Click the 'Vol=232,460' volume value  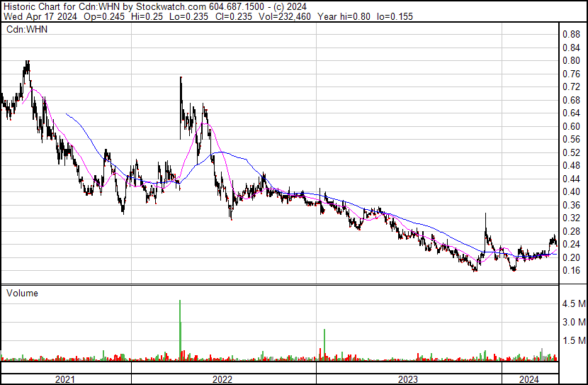click(x=285, y=16)
